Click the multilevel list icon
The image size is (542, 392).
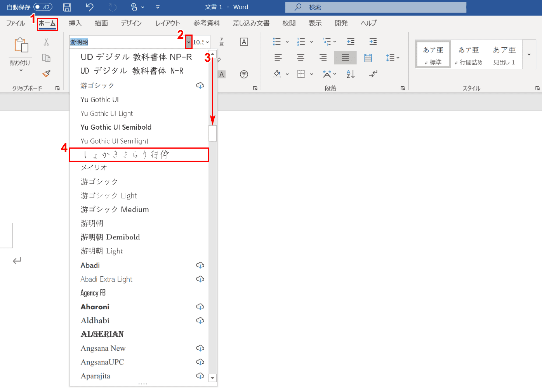point(327,42)
